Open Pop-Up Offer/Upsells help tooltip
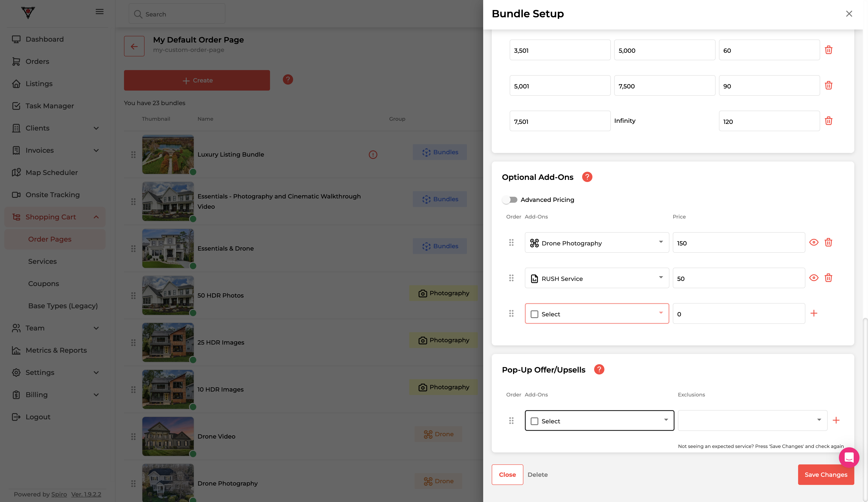This screenshot has width=868, height=502. pos(599,370)
